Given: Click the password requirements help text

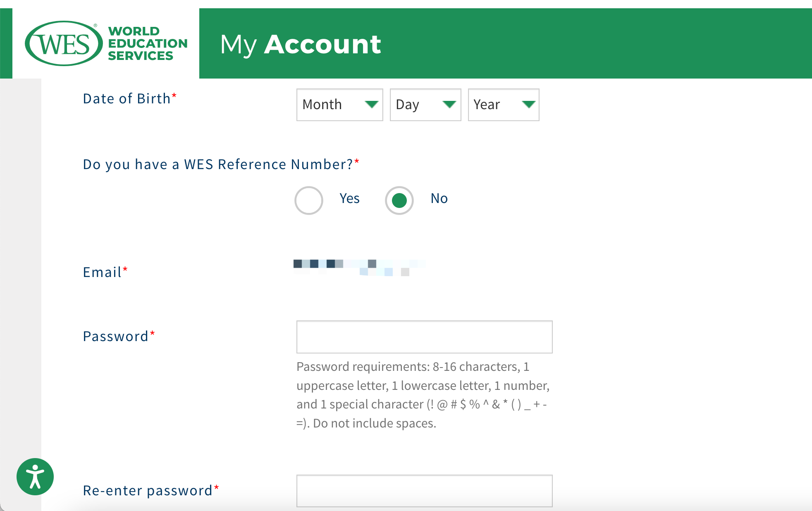Looking at the screenshot, I should point(423,395).
